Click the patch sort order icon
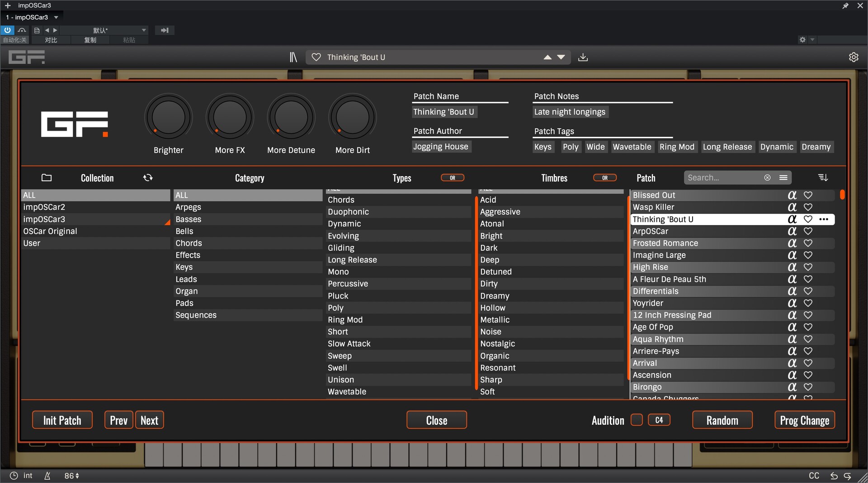868x483 pixels. tap(823, 178)
